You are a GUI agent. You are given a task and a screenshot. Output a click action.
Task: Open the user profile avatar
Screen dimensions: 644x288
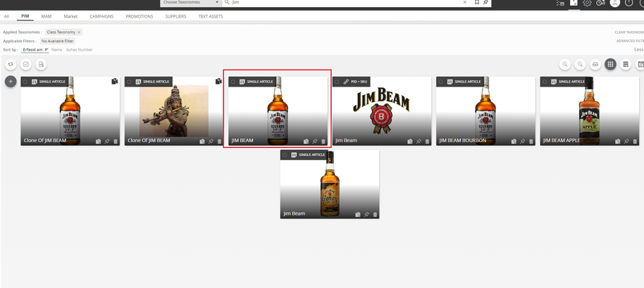[615, 3]
